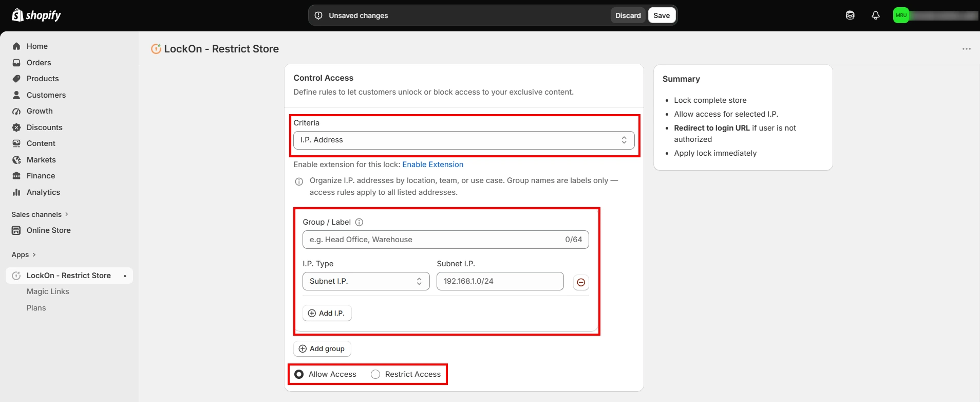Click the Markets globe icon
Screen dimensions: 980x402
pos(16,160)
